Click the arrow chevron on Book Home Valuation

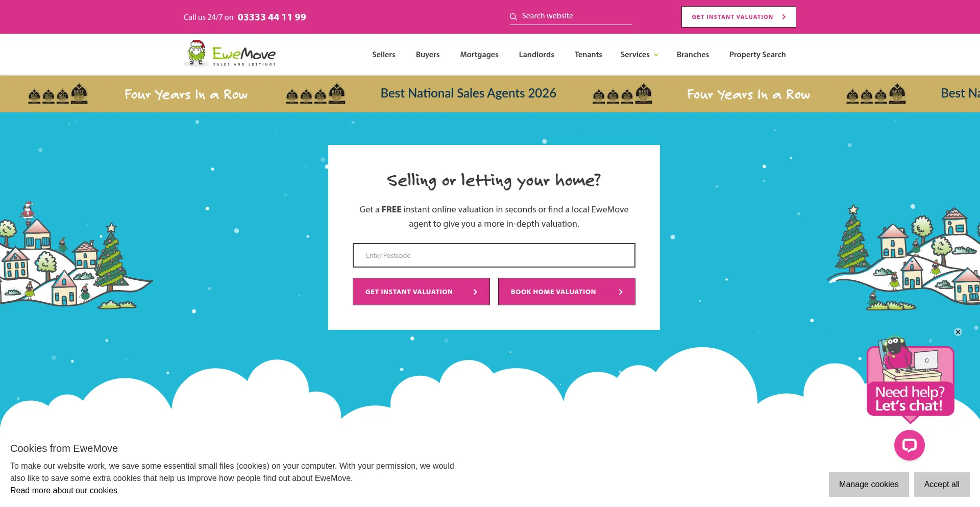pos(621,292)
